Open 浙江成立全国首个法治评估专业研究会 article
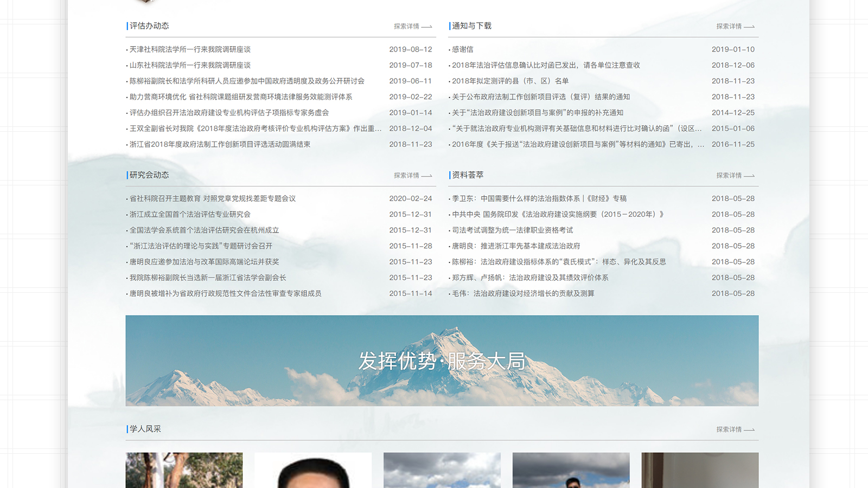Viewport: 868px width, 488px height. coord(190,214)
